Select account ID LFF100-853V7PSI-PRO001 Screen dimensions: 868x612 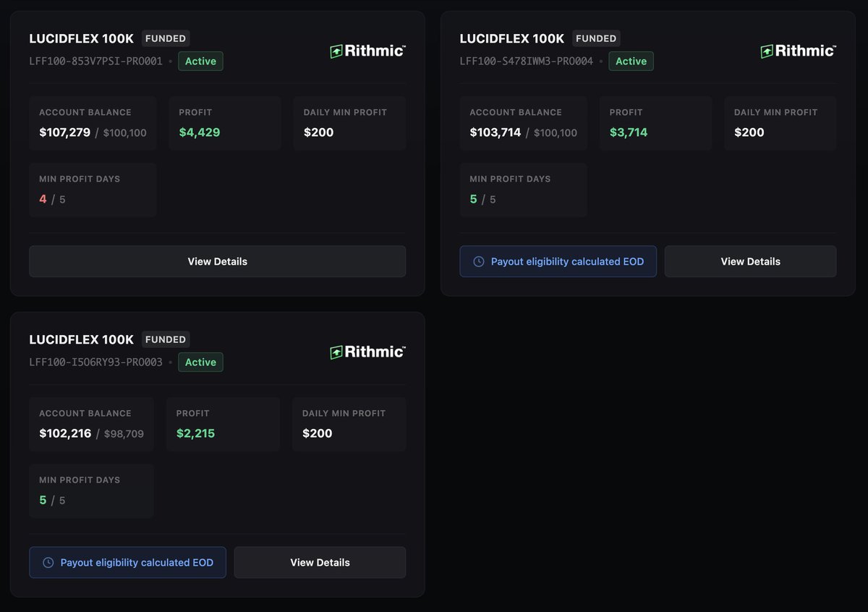pyautogui.click(x=95, y=61)
